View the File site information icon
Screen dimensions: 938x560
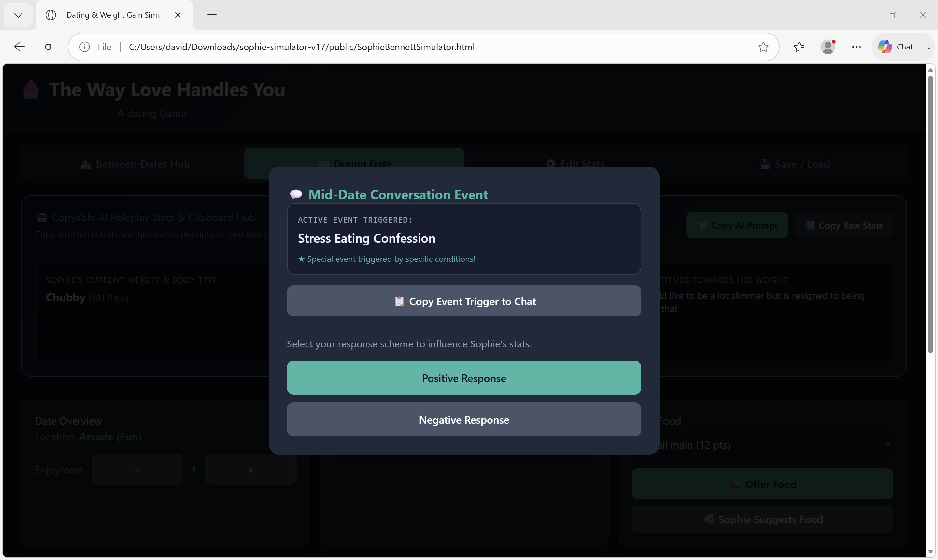point(85,47)
